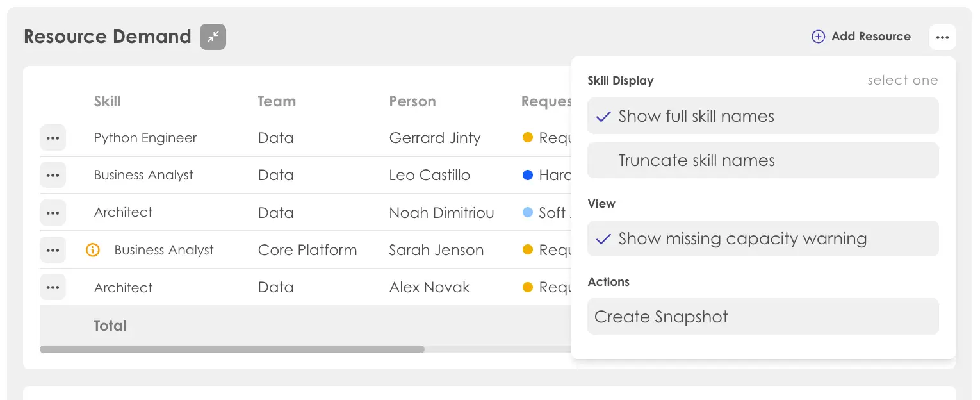
Task: Collapse the Resource Demand panel icon
Action: [213, 37]
